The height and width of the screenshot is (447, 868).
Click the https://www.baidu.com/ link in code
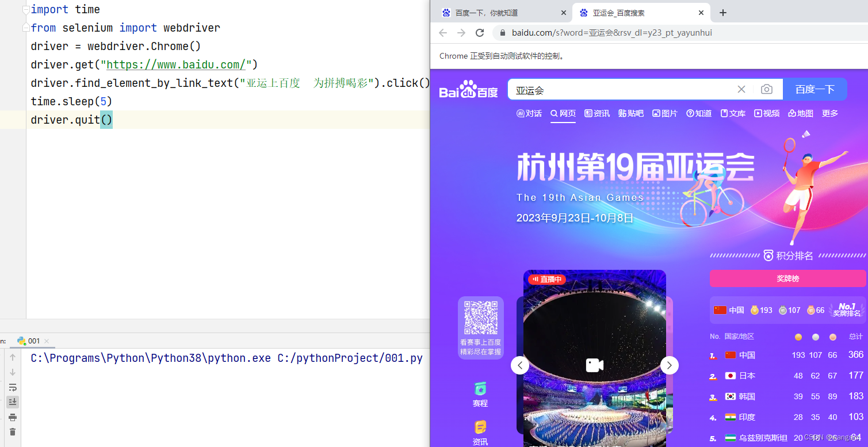(176, 64)
